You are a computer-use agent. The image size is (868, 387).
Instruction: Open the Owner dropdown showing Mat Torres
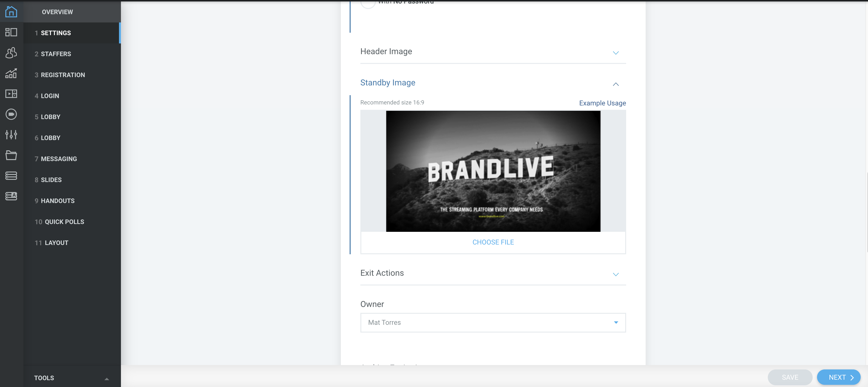point(493,323)
